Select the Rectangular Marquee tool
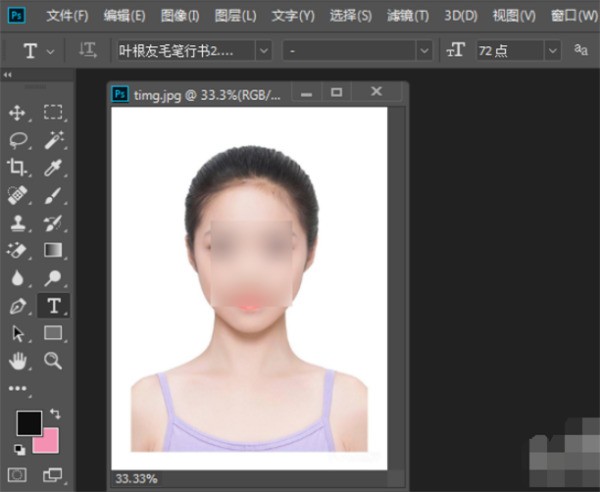Viewport: 600px width, 492px height. [53, 112]
